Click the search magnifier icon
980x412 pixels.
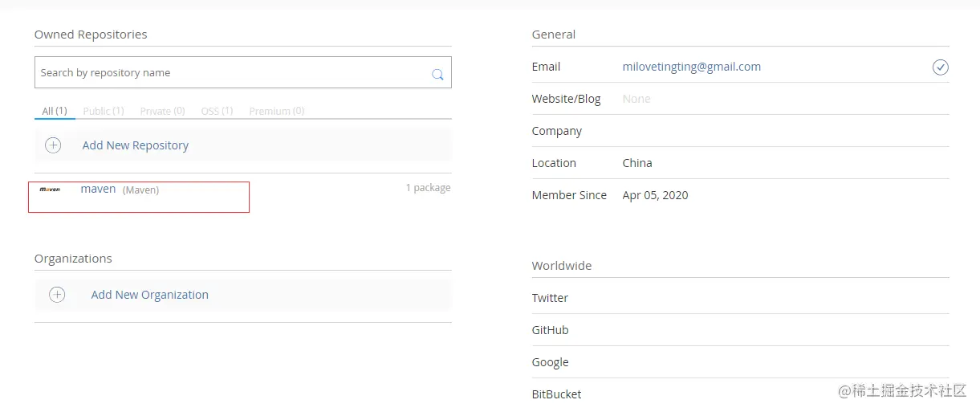[x=437, y=74]
